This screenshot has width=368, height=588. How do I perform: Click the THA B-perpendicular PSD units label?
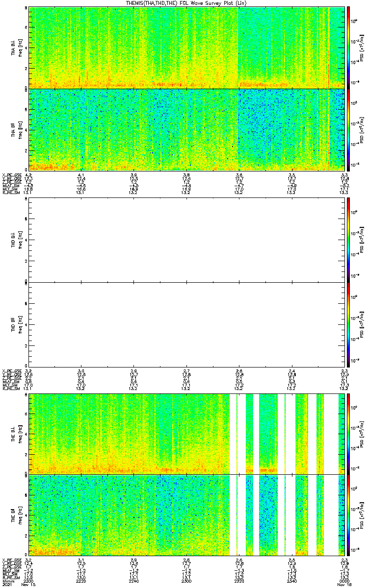click(362, 48)
